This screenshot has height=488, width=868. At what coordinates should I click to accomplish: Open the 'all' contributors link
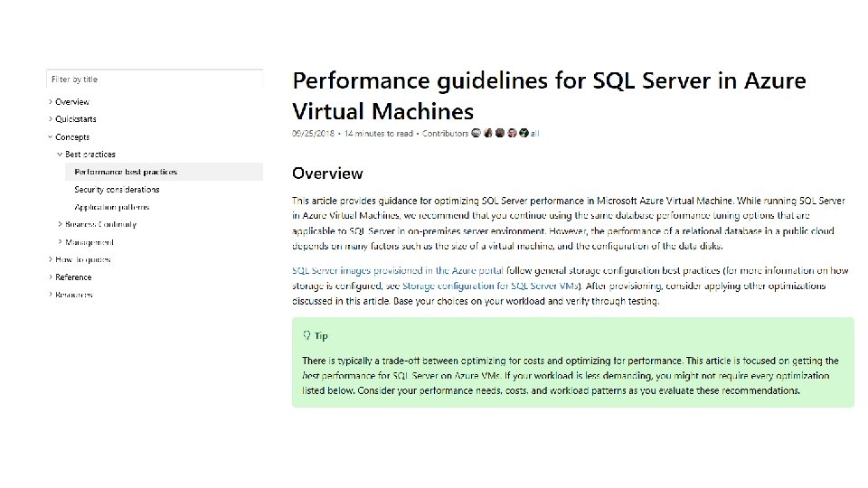tap(534, 134)
